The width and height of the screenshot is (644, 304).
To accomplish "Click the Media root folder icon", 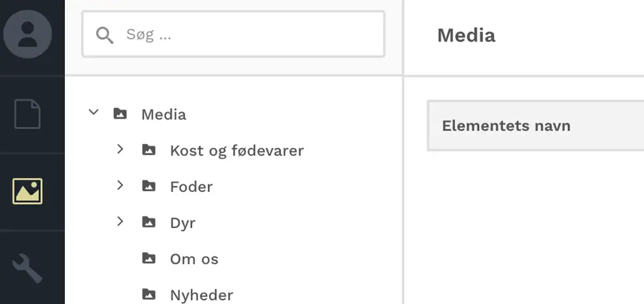I will point(120,114).
